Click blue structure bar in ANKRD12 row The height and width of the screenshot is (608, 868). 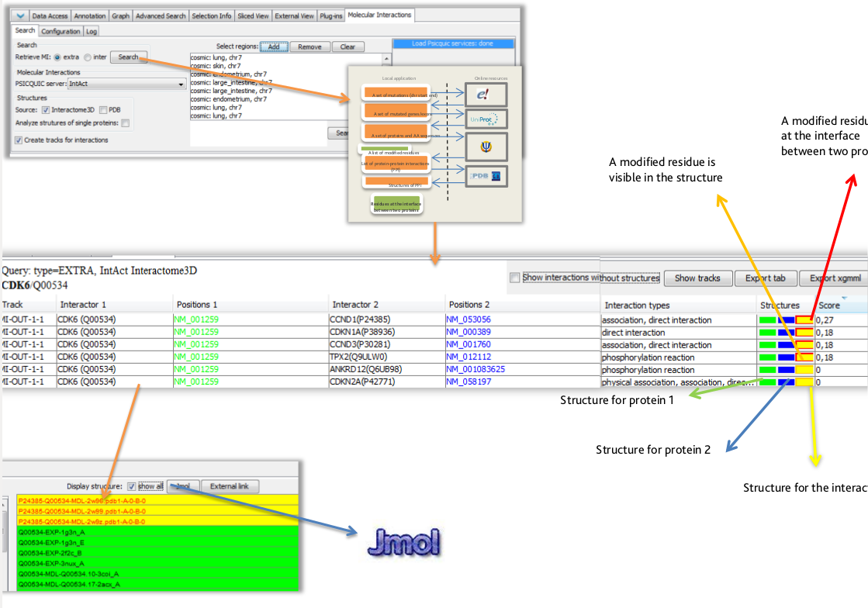pos(786,370)
